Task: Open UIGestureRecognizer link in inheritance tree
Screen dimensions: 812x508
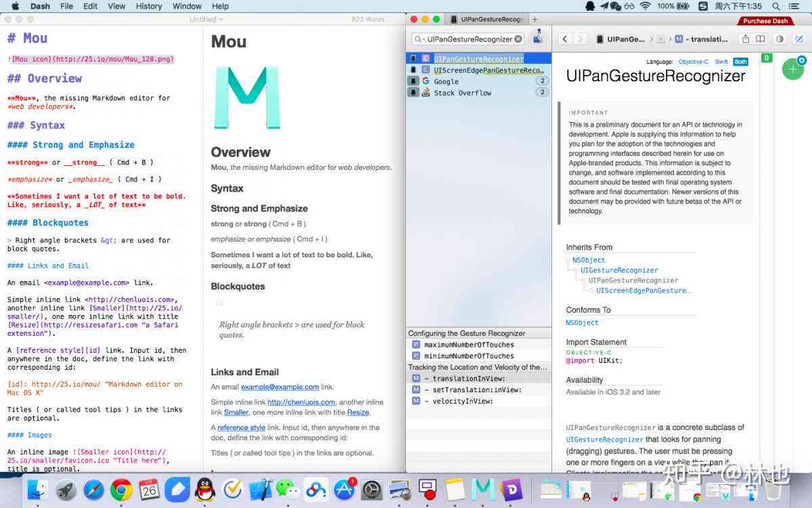Action: (x=619, y=270)
